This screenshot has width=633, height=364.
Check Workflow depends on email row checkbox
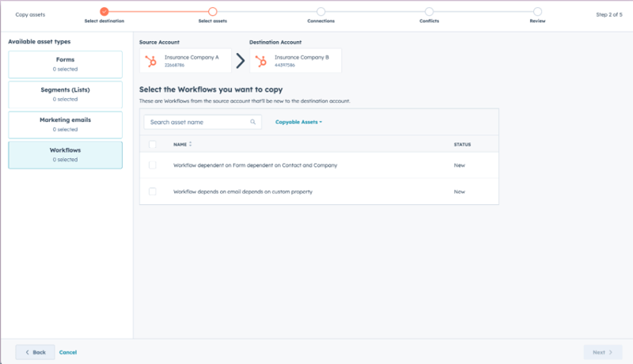[153, 191]
